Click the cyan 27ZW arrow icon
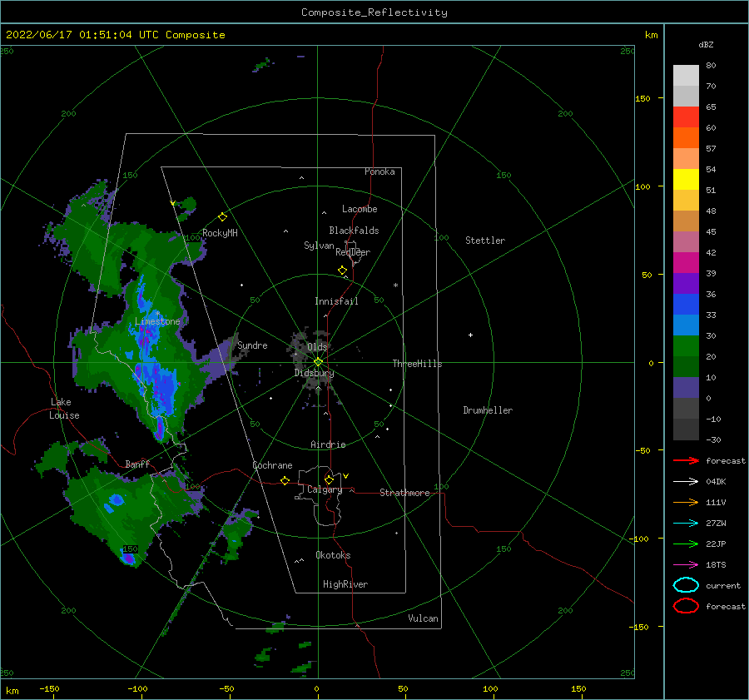Viewport: 749px width, 700px height. (x=686, y=524)
